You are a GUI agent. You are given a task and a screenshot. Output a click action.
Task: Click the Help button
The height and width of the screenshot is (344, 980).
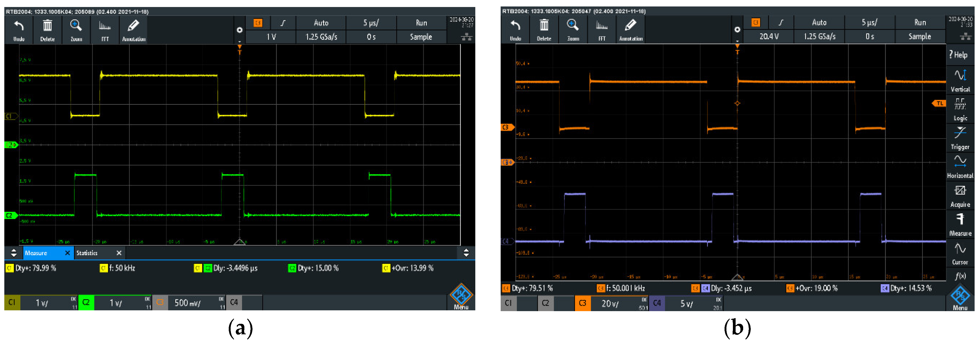(x=958, y=55)
